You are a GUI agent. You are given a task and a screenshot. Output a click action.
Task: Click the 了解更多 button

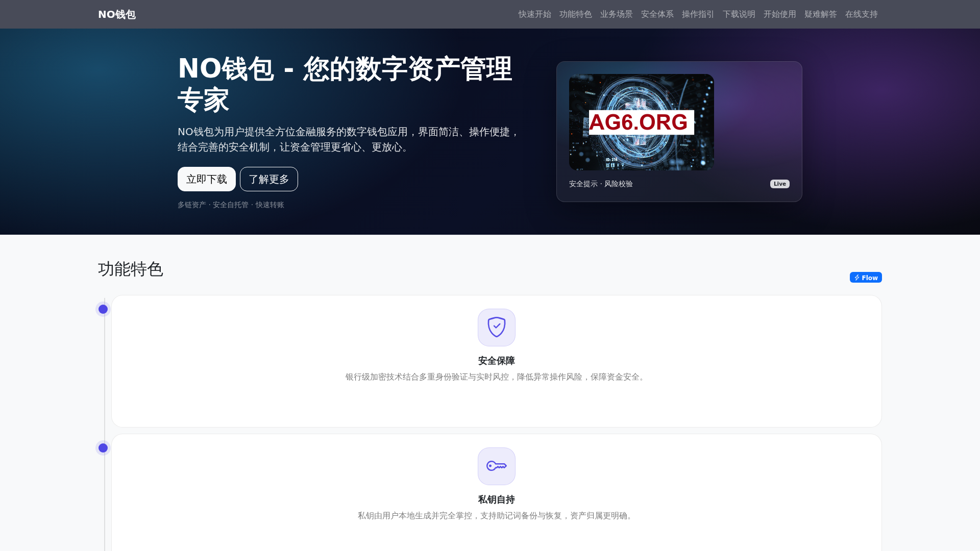pyautogui.click(x=269, y=179)
